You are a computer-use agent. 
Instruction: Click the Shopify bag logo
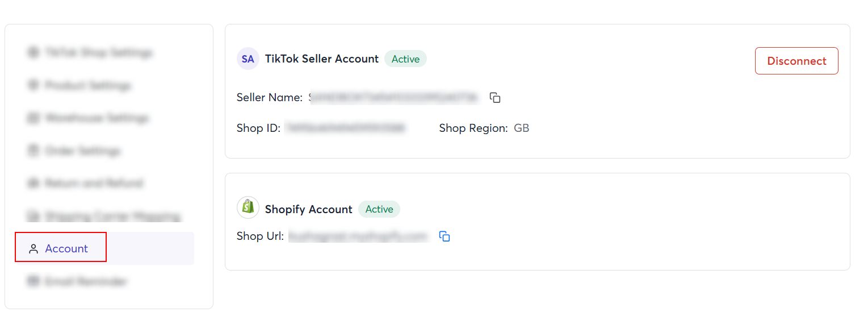248,208
